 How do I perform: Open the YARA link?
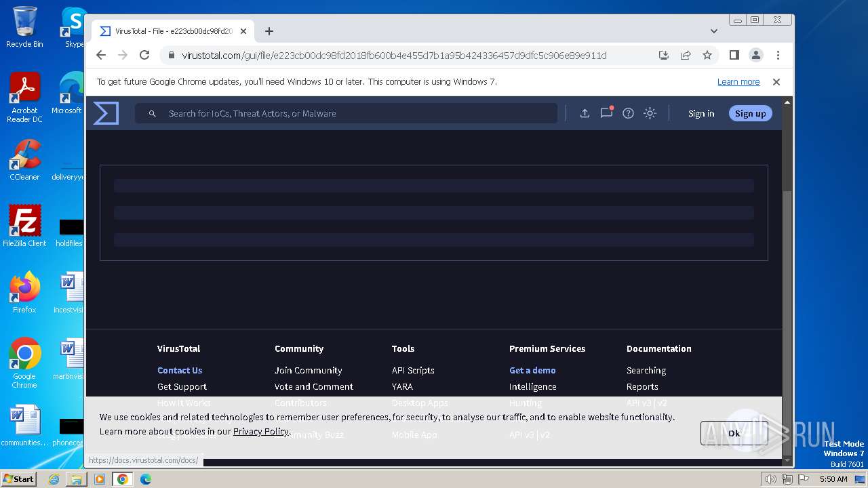[402, 387]
